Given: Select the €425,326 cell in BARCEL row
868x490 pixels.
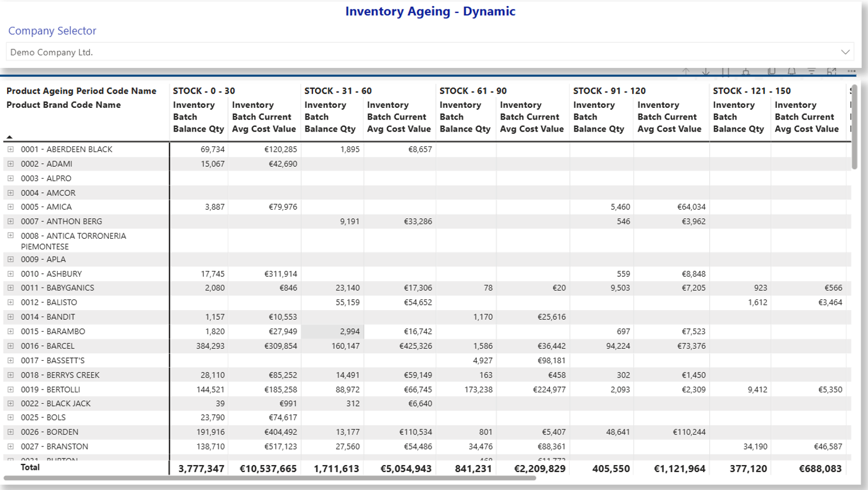Looking at the screenshot, I should [416, 346].
